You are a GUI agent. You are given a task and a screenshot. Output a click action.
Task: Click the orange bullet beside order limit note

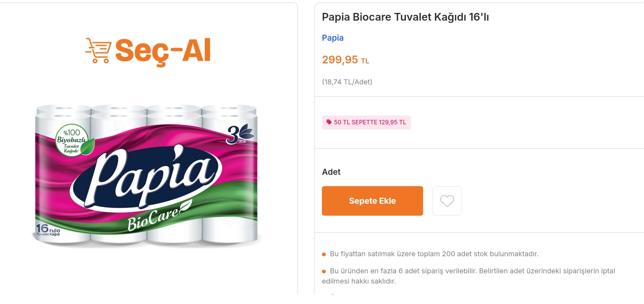(324, 271)
